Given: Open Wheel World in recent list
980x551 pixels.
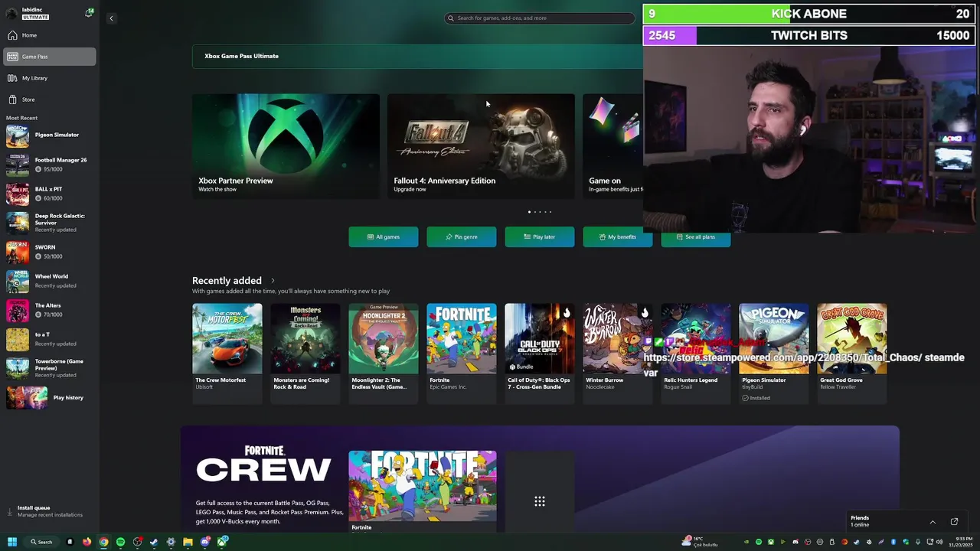Looking at the screenshot, I should pyautogui.click(x=50, y=281).
